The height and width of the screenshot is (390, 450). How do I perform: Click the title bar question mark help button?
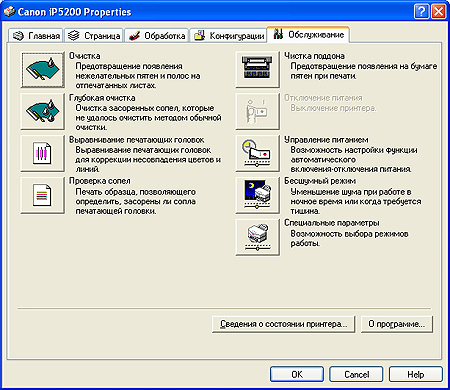pos(422,12)
